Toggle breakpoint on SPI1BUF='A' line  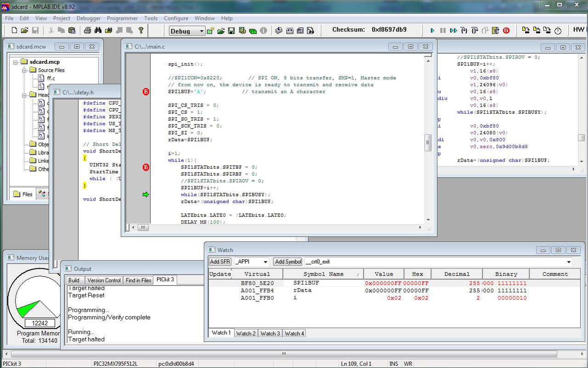coord(146,92)
